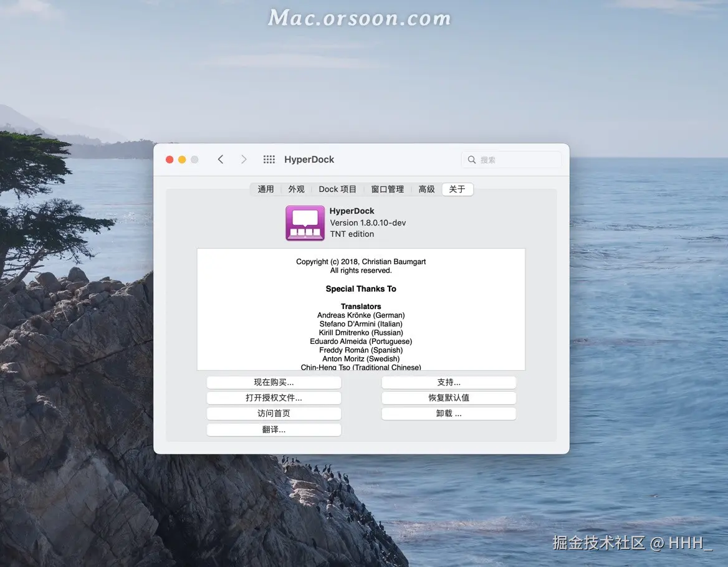Click the 翻译... button
The image size is (728, 567).
[x=274, y=430]
